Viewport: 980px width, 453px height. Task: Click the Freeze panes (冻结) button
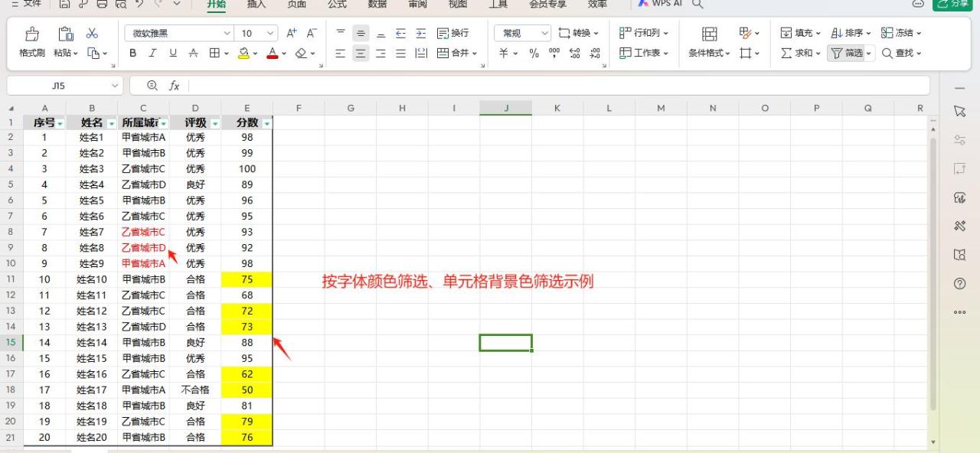click(x=901, y=33)
